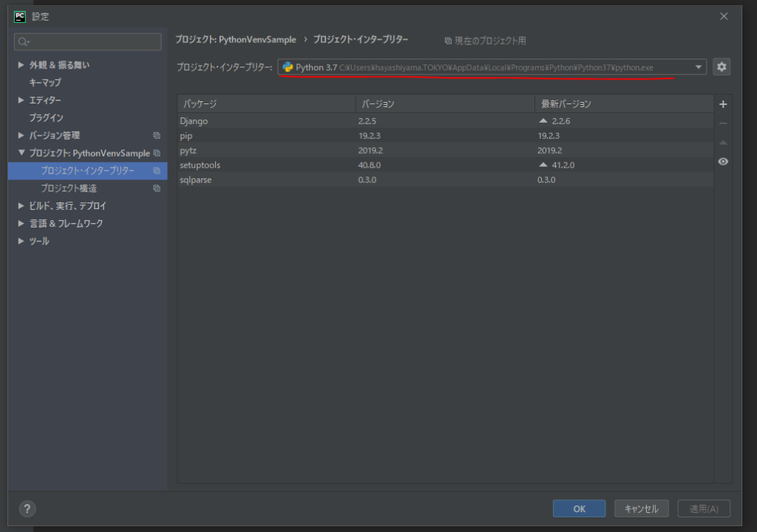The image size is (757, 532).
Task: Select the sqlparse package row
Action: tap(446, 180)
